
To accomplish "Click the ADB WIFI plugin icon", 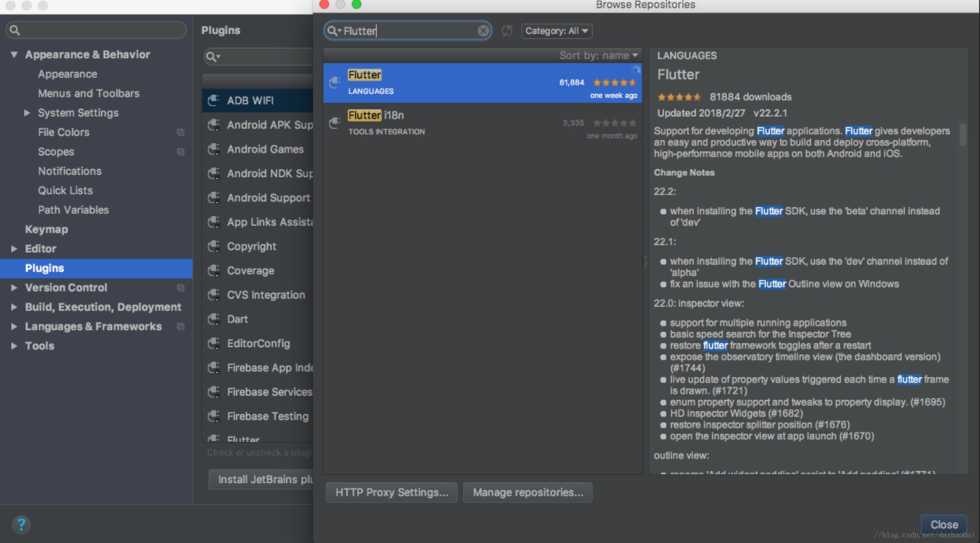I will pyautogui.click(x=213, y=100).
